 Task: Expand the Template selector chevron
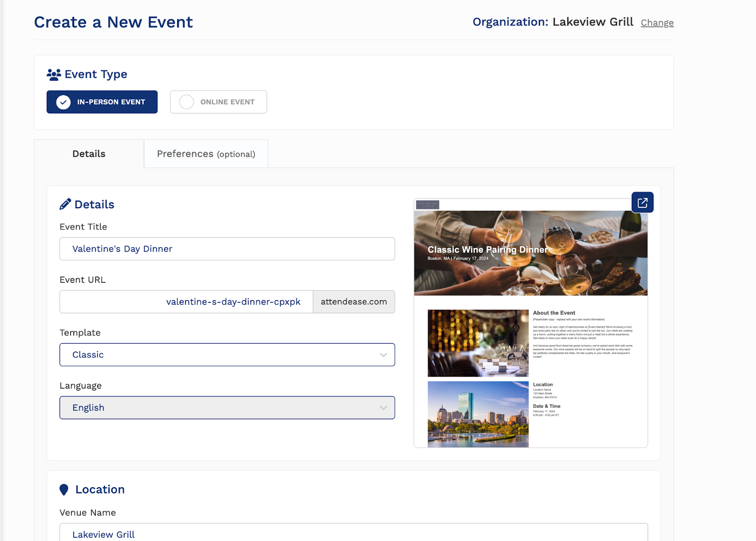click(384, 355)
